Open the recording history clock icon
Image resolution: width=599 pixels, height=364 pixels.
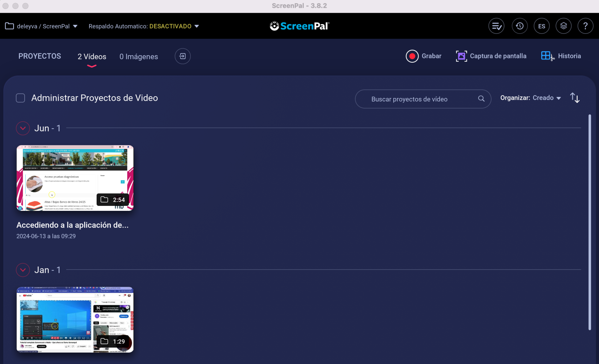pos(519,26)
